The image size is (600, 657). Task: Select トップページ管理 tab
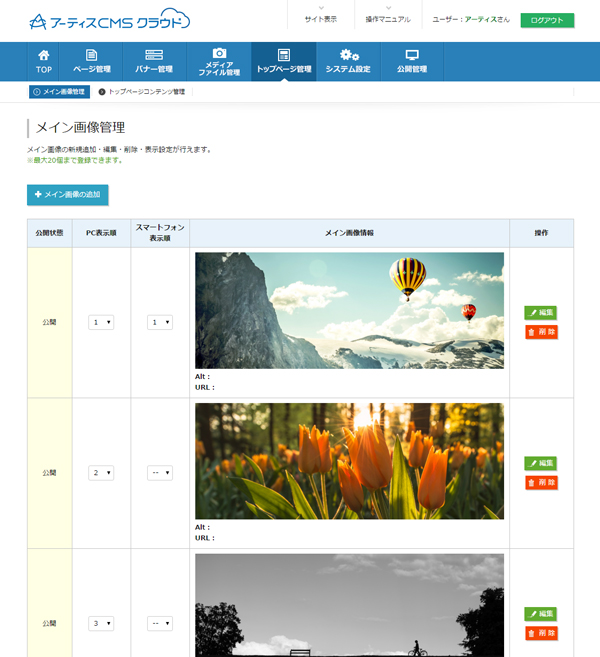coord(284,62)
